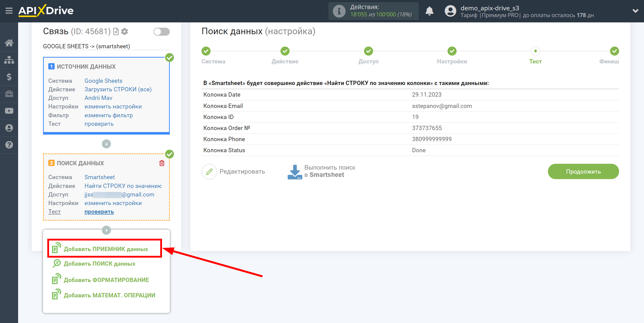Image resolution: width=644 pixels, height=323 pixels.
Task: Open connection settings gear icon
Action: click(125, 31)
